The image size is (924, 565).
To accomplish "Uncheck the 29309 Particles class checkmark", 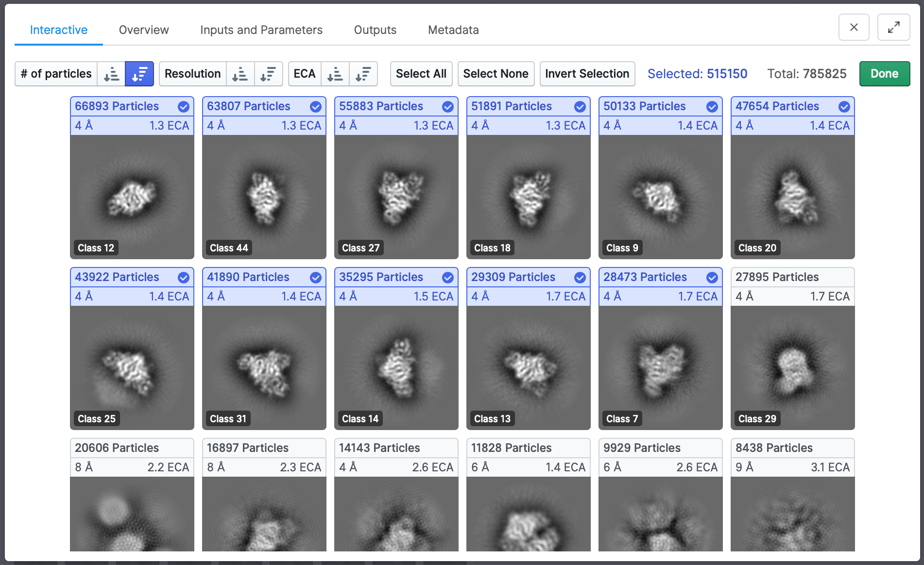I will coord(580,278).
